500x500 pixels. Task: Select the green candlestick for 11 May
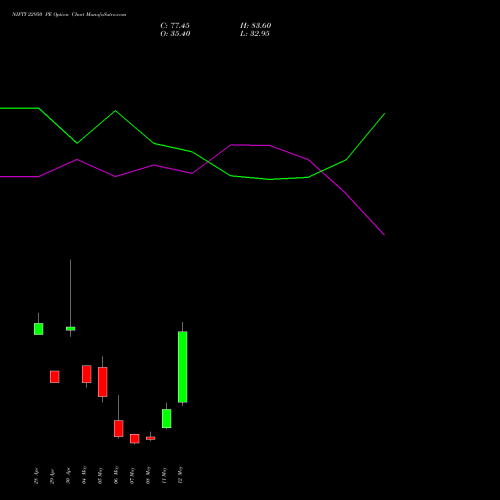pyautogui.click(x=167, y=418)
